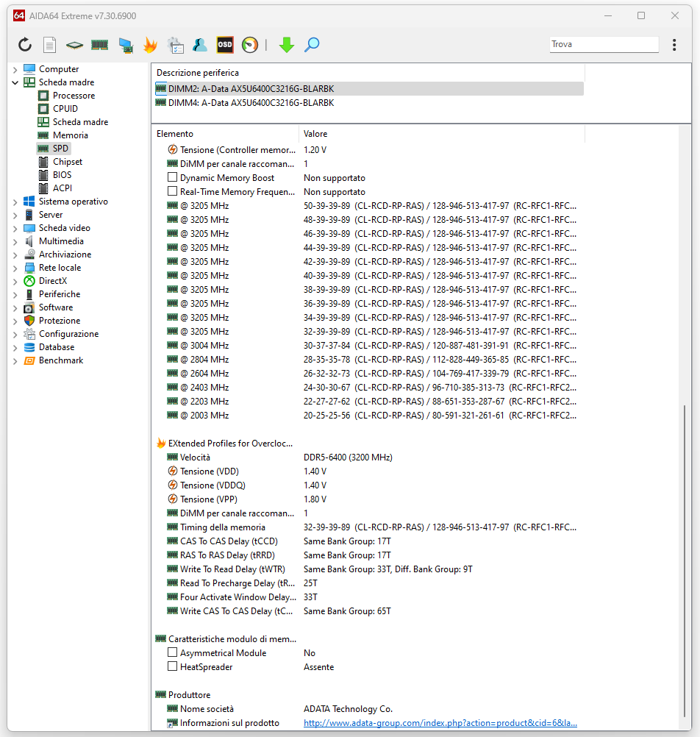Click the Informazioni sul prodotto icon
The width and height of the screenshot is (700, 737).
click(172, 723)
